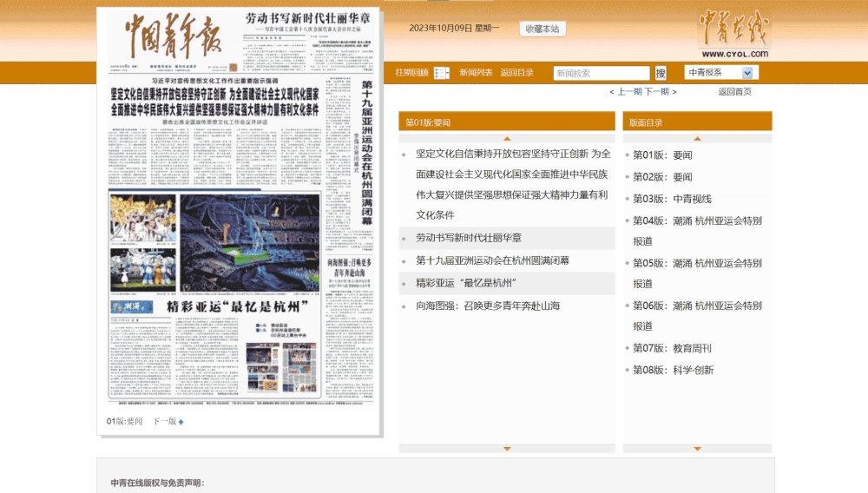Viewport: 868px width, 493px height.
Task: Click 01版:要闻 label below the newspaper
Action: click(x=124, y=421)
